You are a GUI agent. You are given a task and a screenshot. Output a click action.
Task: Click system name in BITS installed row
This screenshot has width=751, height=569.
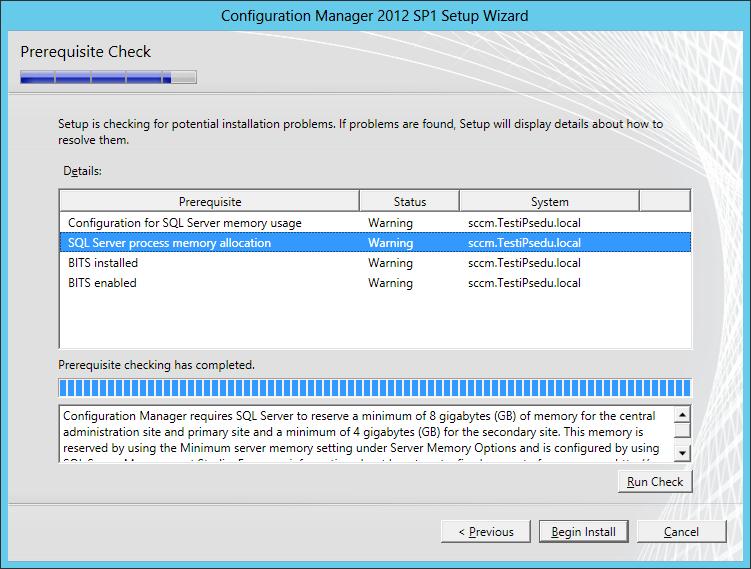coord(524,263)
